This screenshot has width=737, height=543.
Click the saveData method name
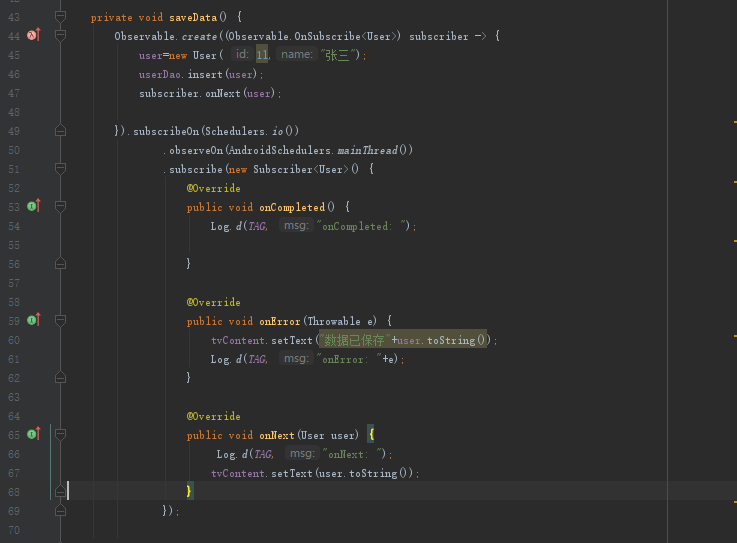(x=193, y=17)
